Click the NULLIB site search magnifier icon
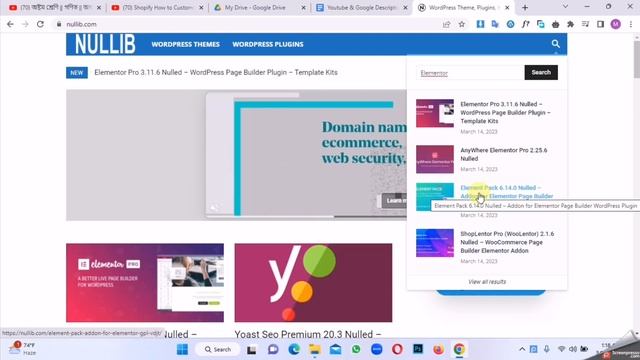The image size is (640, 360). [556, 44]
